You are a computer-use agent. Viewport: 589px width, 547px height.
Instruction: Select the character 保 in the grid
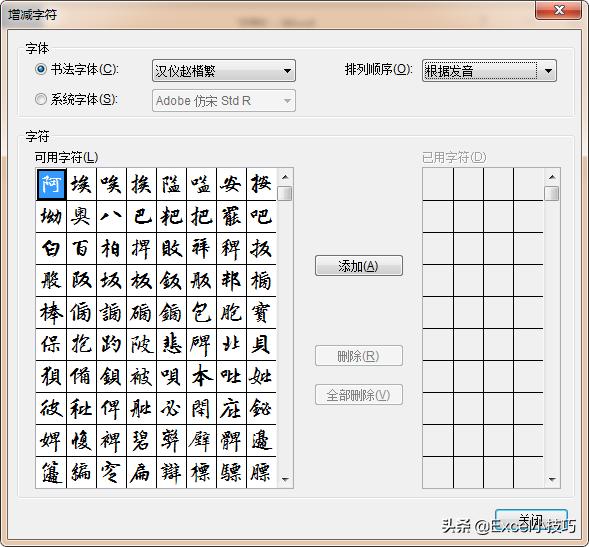pos(51,345)
